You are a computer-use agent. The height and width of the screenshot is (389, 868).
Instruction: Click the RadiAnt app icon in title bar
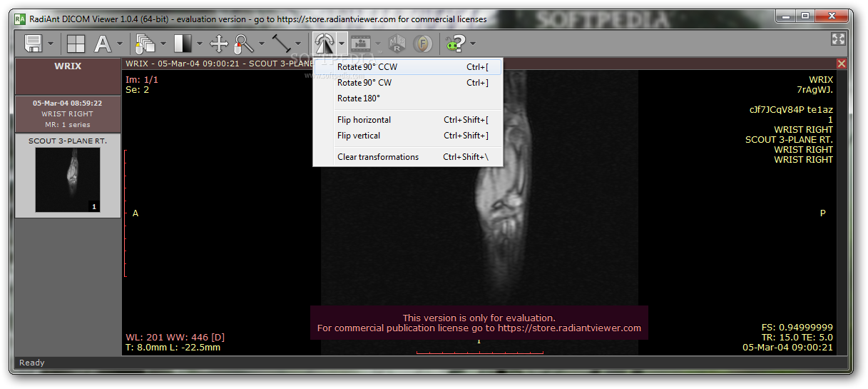pyautogui.click(x=21, y=19)
